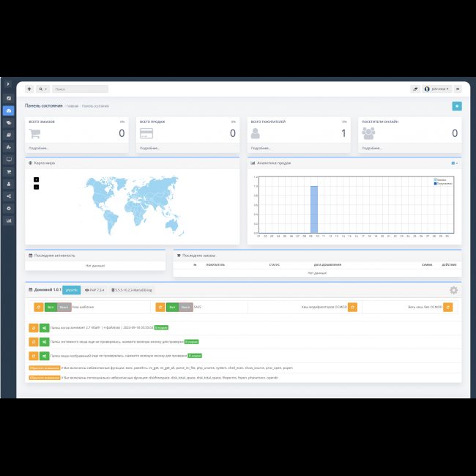Open the Marketing share sidebar icon

pos(8,196)
